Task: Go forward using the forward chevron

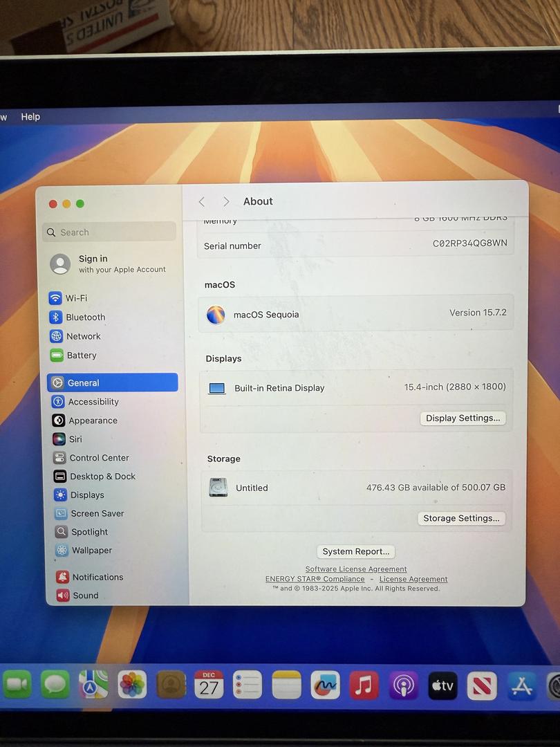Action: pyautogui.click(x=226, y=202)
